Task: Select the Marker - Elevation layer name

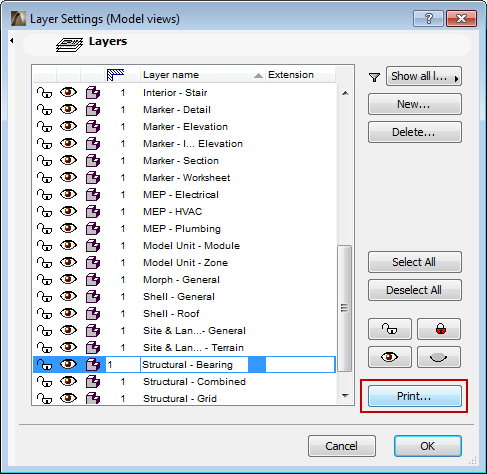Action: 185,127
